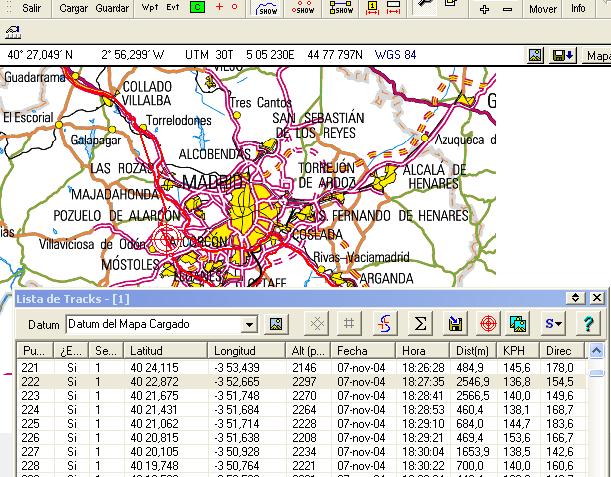
Task: Click the map image icon beside coordinates
Action: tap(535, 55)
